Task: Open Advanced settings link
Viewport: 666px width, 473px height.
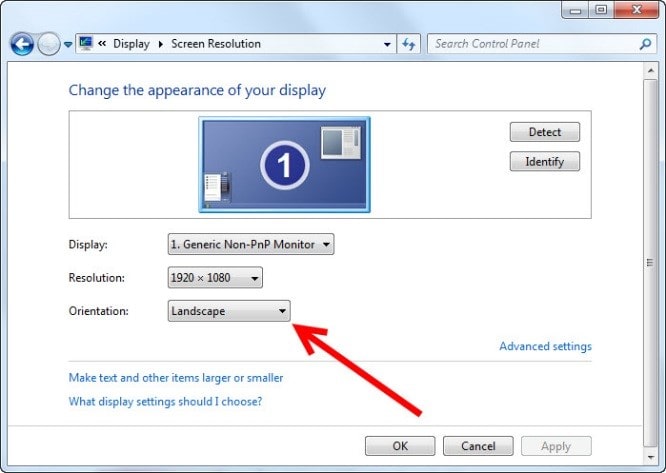Action: (x=545, y=346)
